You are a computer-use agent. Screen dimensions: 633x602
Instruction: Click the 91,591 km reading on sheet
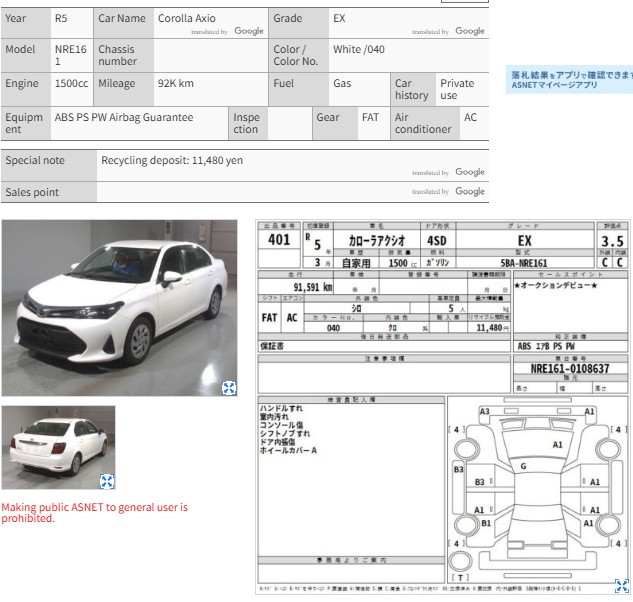pos(313,287)
